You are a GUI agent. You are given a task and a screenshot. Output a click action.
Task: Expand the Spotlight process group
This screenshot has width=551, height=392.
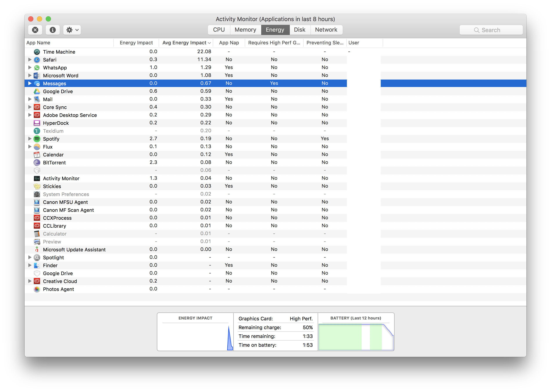tap(30, 257)
